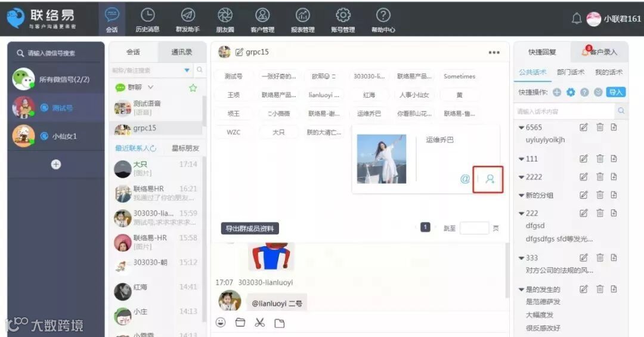Select 所有微信号(2/2) entry

[x=56, y=79]
